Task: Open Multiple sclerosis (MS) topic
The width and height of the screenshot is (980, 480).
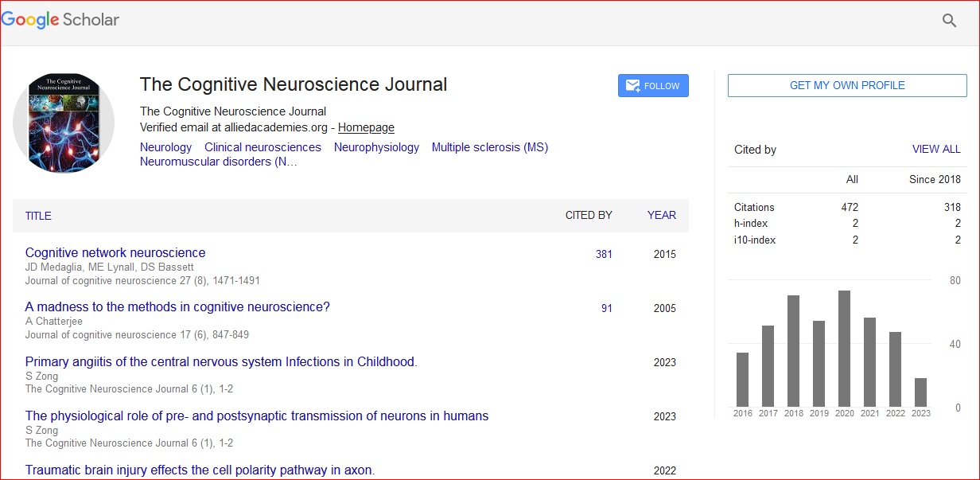Action: click(489, 147)
